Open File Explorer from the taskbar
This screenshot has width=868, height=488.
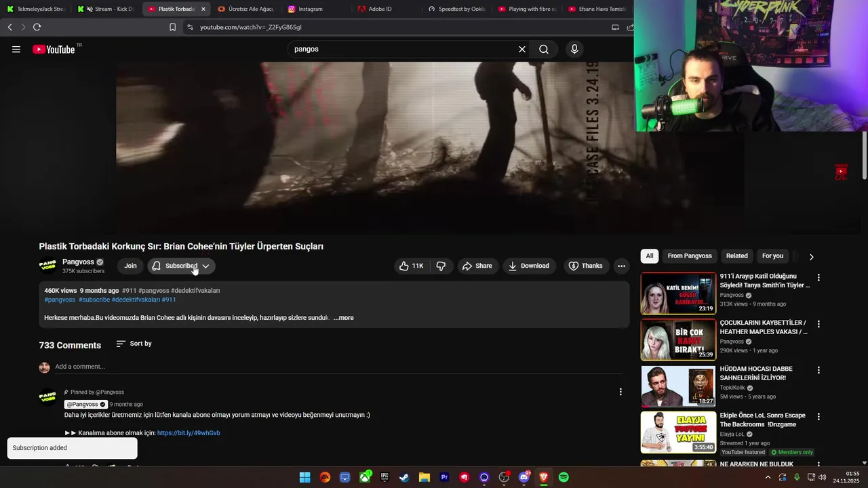tap(425, 477)
